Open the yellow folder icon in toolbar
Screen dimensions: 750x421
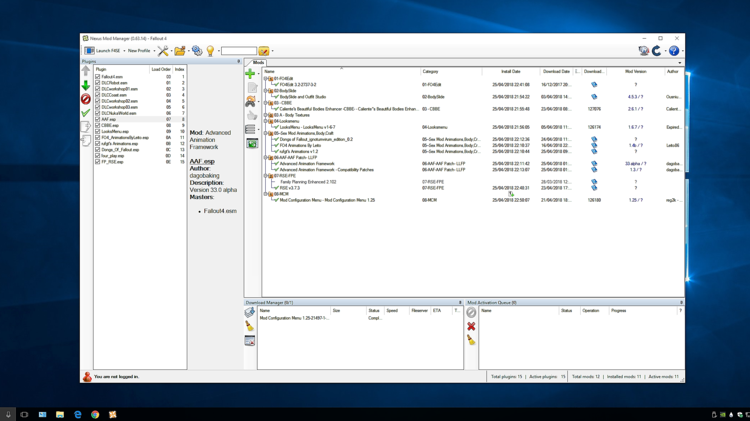180,51
